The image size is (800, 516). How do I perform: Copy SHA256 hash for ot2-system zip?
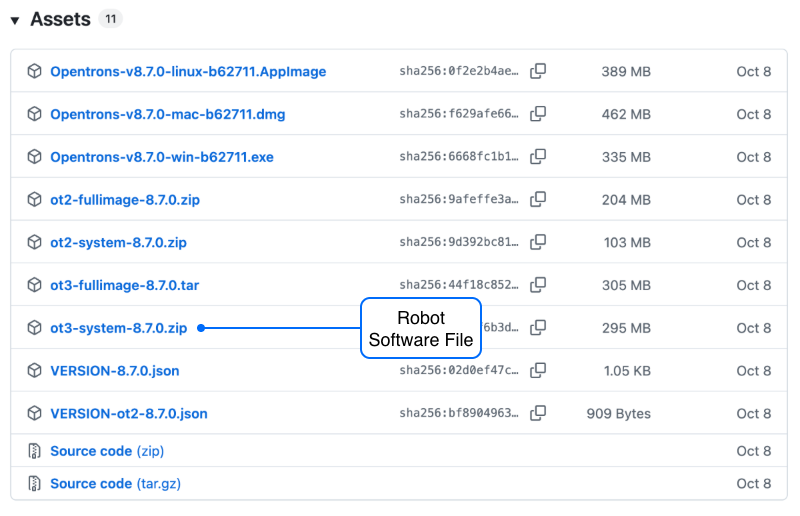tap(538, 243)
